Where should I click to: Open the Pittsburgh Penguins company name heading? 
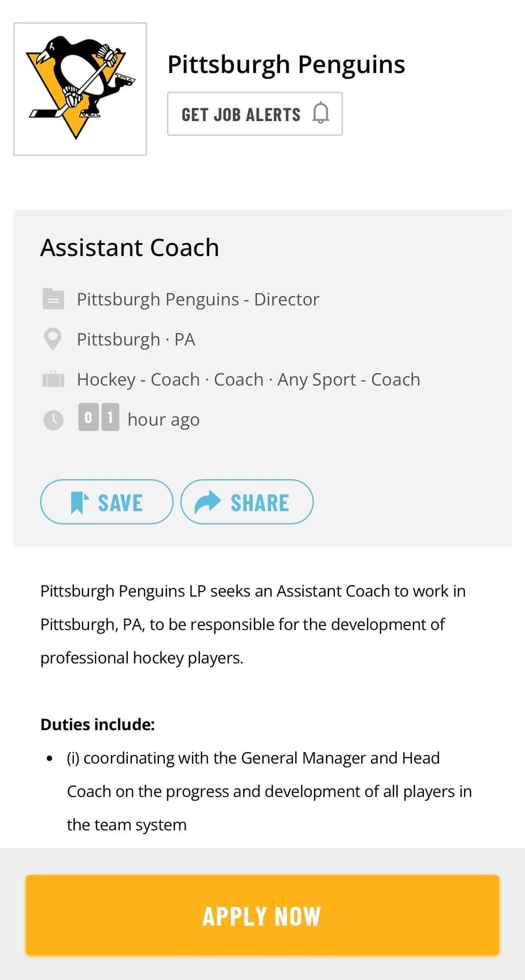click(286, 64)
